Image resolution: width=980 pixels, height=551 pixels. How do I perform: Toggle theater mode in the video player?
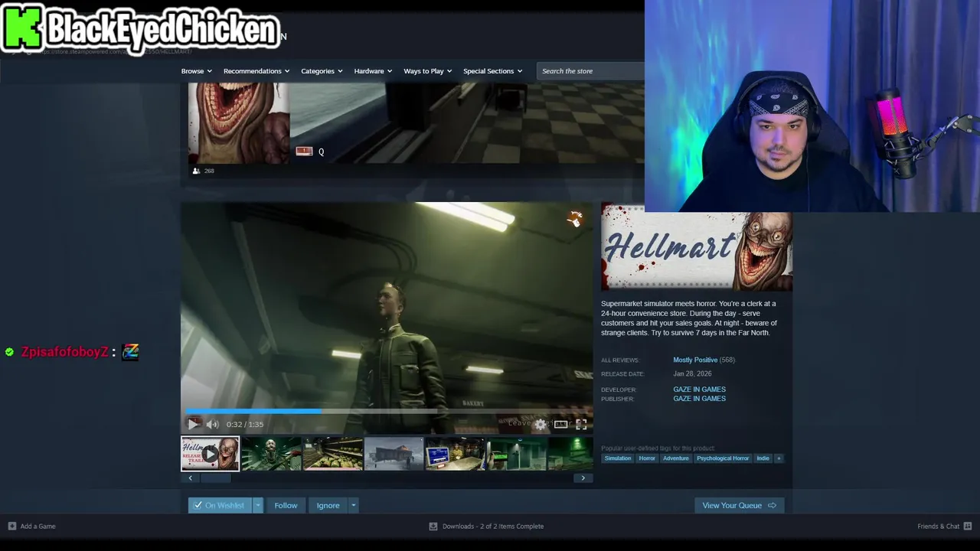point(561,424)
